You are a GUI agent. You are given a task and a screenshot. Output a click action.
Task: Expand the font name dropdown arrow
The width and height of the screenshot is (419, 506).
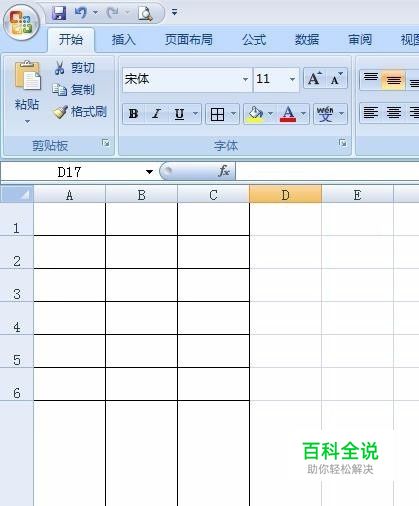click(x=245, y=79)
